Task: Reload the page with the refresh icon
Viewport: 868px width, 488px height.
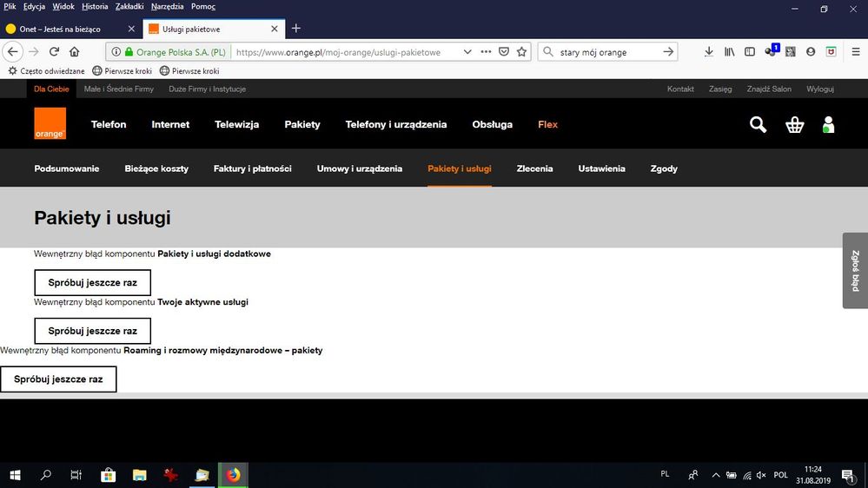Action: (x=54, y=52)
